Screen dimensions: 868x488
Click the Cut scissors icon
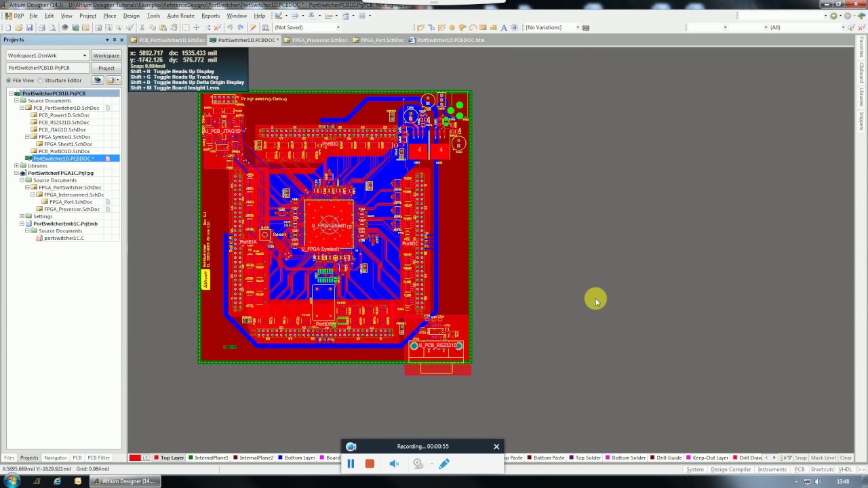click(x=142, y=27)
